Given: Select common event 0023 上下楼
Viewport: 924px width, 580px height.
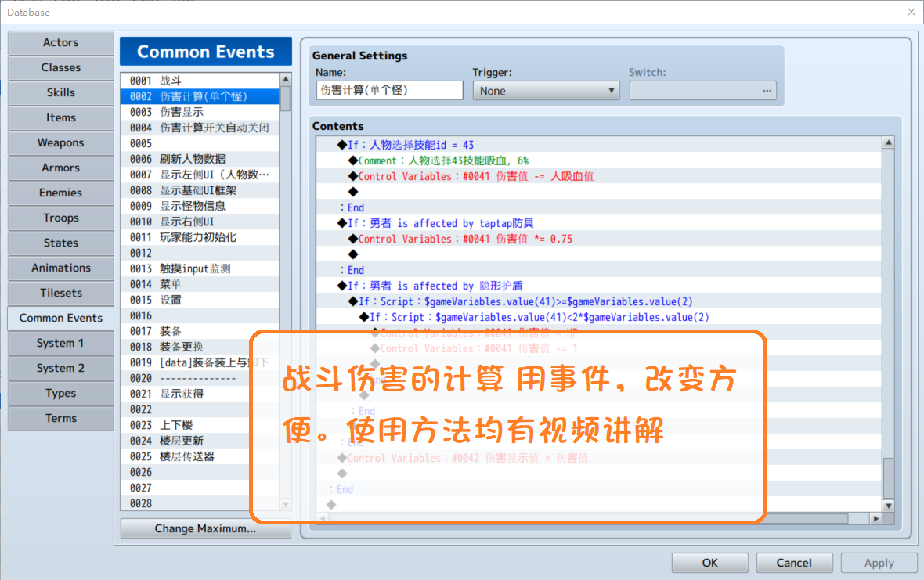Looking at the screenshot, I should tap(200, 425).
